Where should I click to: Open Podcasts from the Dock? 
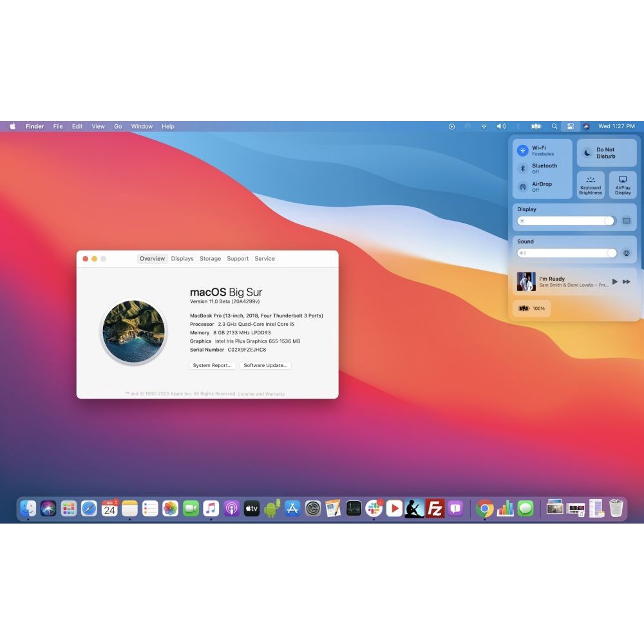[x=231, y=509]
